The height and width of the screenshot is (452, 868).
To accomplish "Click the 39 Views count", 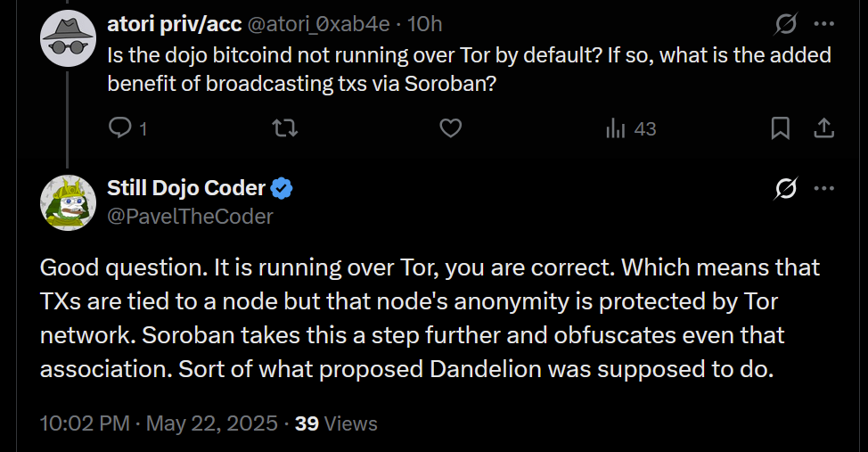I will 336,423.
